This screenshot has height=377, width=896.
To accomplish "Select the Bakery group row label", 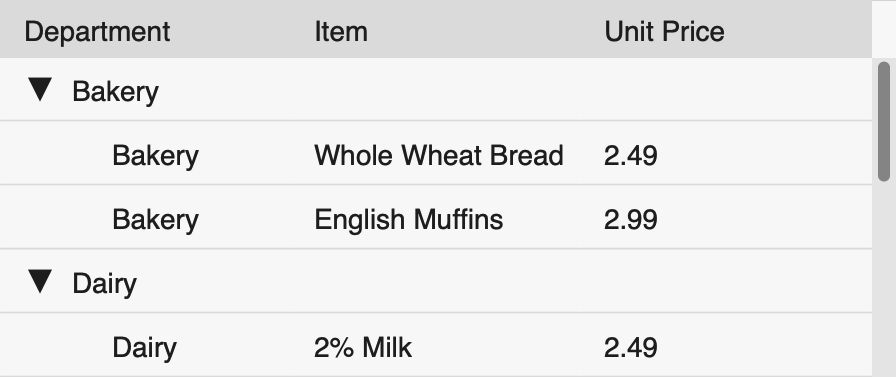I will [115, 91].
